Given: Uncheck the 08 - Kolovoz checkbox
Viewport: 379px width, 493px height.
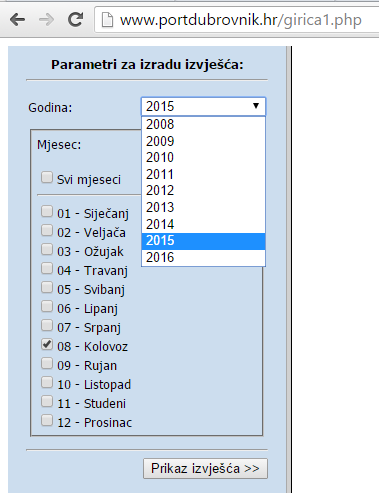Looking at the screenshot, I should (x=47, y=344).
